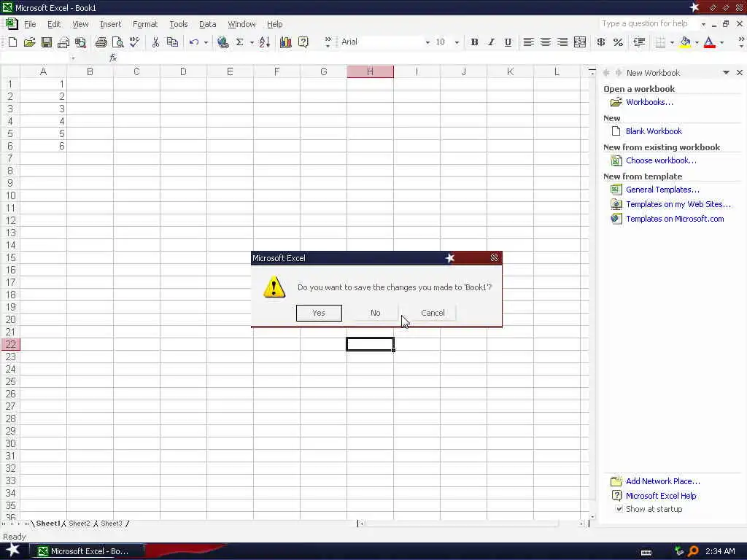Toggle italic formatting

click(491, 42)
